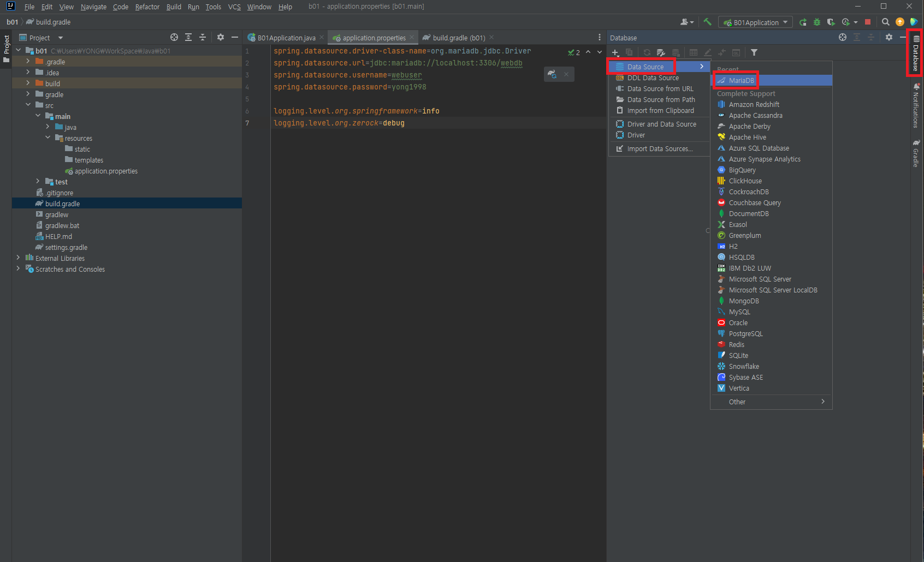Click the orange IDE update arrow icon
This screenshot has width=924, height=562.
(900, 22)
